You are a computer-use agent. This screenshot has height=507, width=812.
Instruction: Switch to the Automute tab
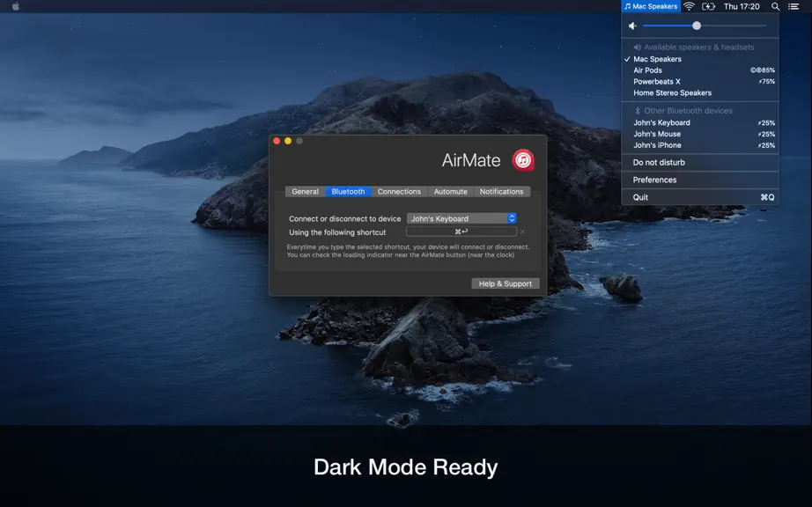(450, 191)
